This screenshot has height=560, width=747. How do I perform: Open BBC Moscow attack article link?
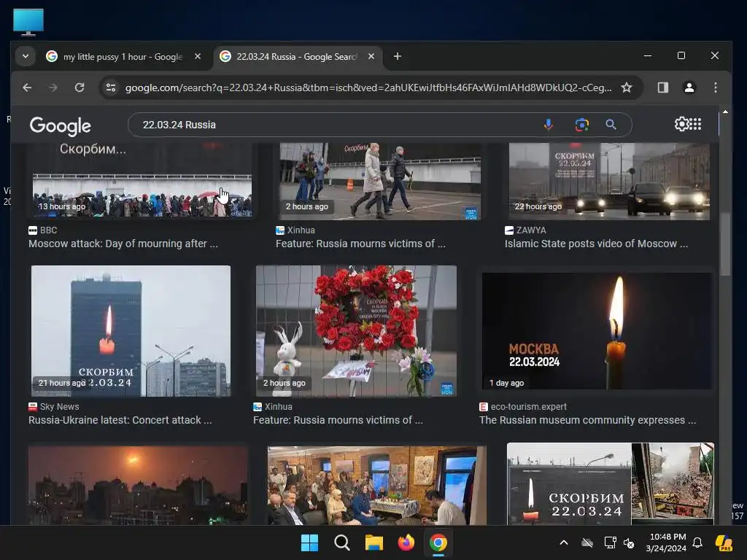point(123,244)
